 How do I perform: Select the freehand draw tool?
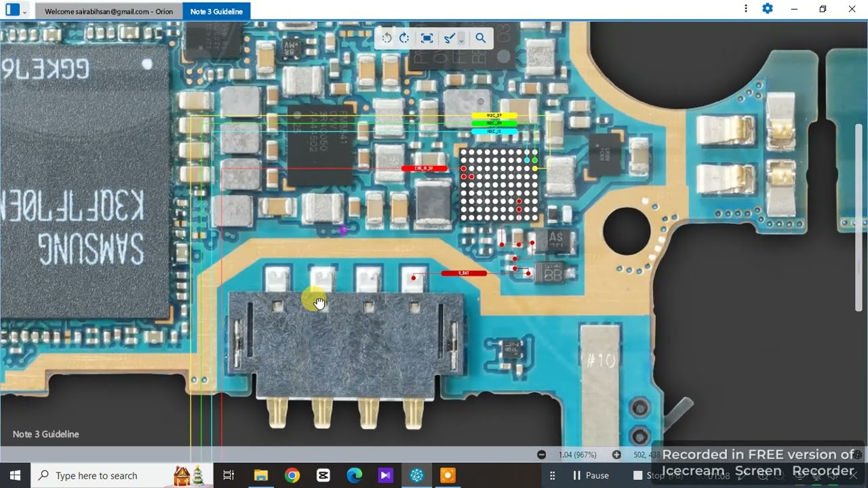tap(449, 39)
